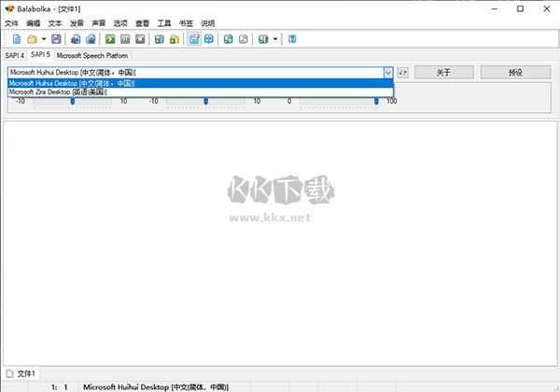Click the Save audio file icon
This screenshot has height=392, width=560.
coord(76,39)
